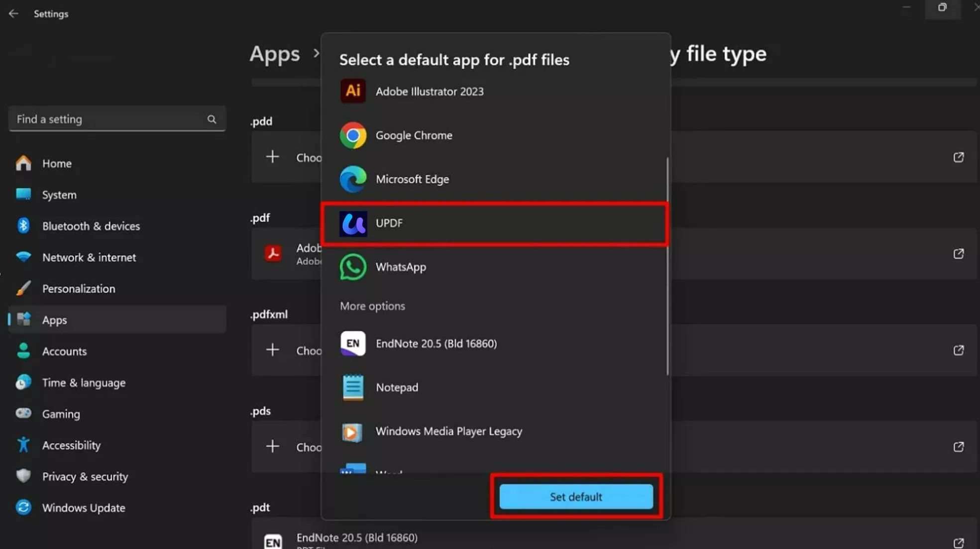Open the Gaming settings section
The width and height of the screenshot is (980, 549).
coord(61,414)
